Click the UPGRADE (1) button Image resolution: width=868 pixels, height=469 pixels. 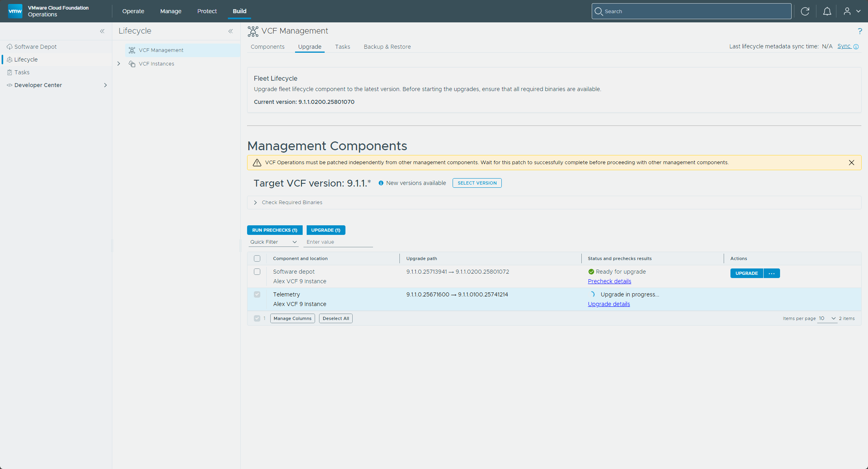coord(326,230)
